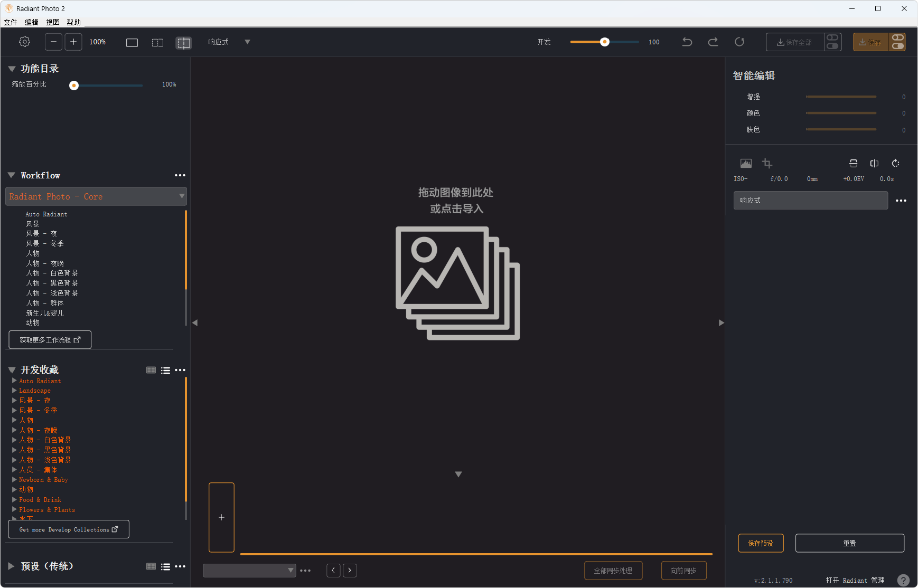
Task: Click the 获取更多工作流程 button
Action: pyautogui.click(x=50, y=340)
